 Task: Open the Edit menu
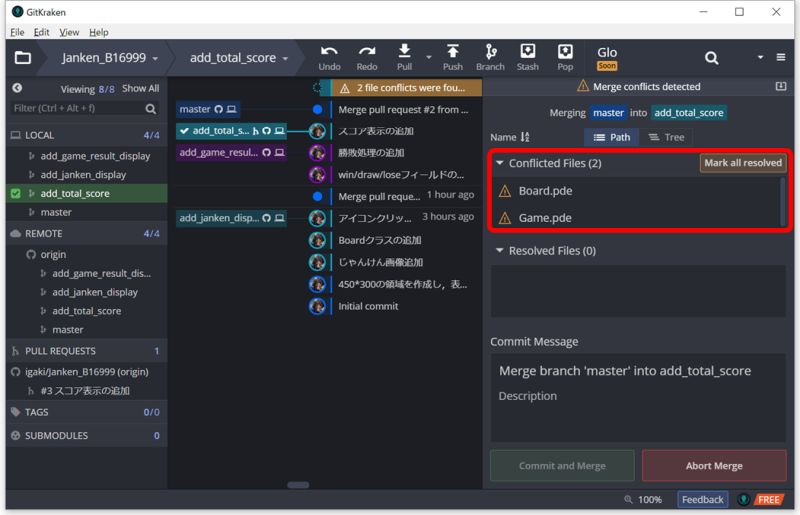pyautogui.click(x=41, y=32)
